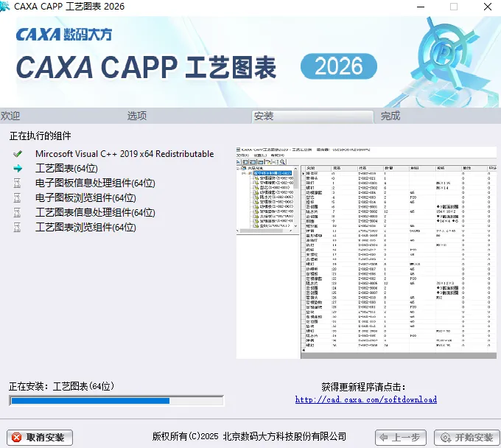Select the 工艺图表信息处理组件(64位) component row

(95, 212)
